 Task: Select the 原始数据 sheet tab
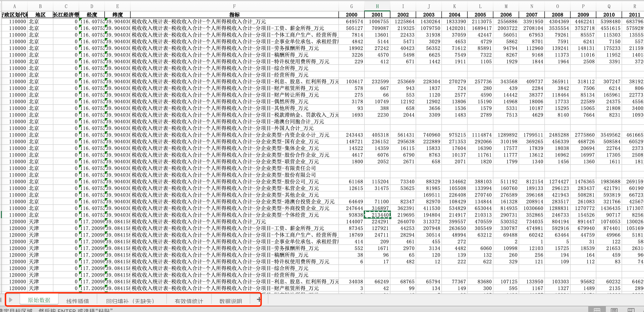[x=39, y=300]
